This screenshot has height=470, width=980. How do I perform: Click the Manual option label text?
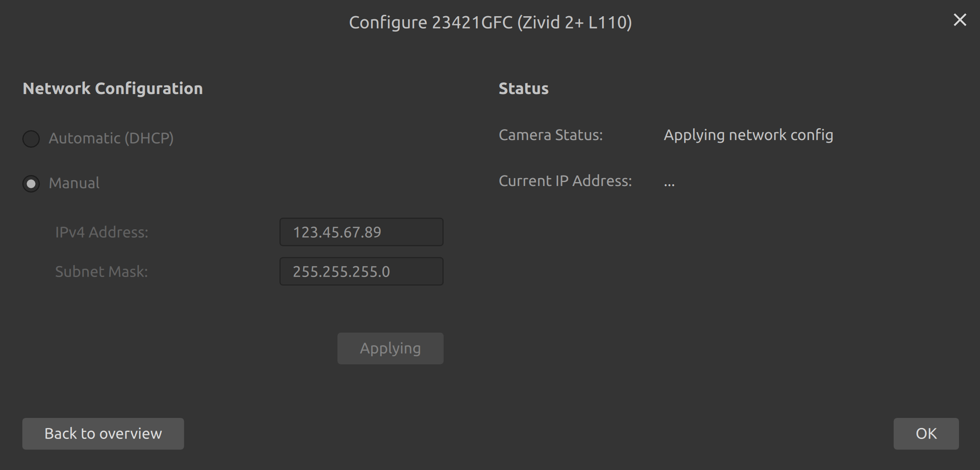coord(74,183)
